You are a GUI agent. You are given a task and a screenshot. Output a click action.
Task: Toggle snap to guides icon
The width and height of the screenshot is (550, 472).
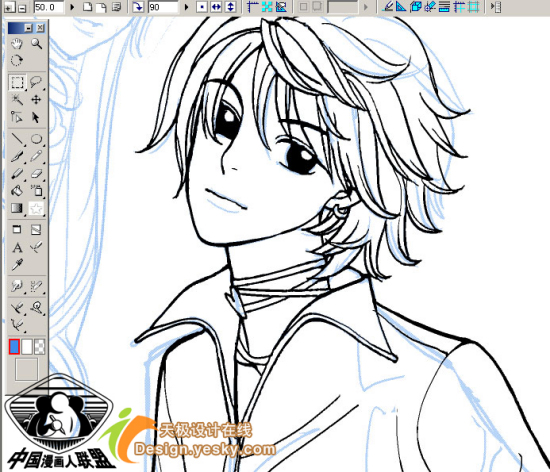pos(459,7)
